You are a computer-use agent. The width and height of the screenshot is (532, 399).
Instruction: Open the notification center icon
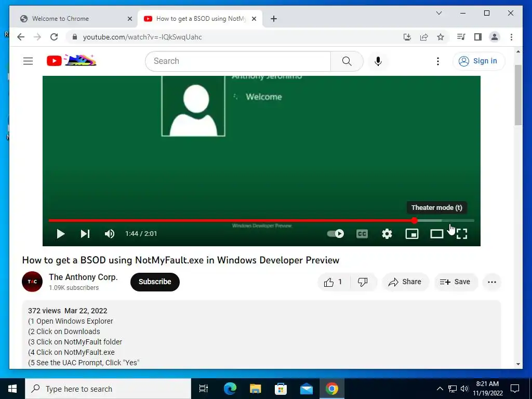tap(515, 389)
